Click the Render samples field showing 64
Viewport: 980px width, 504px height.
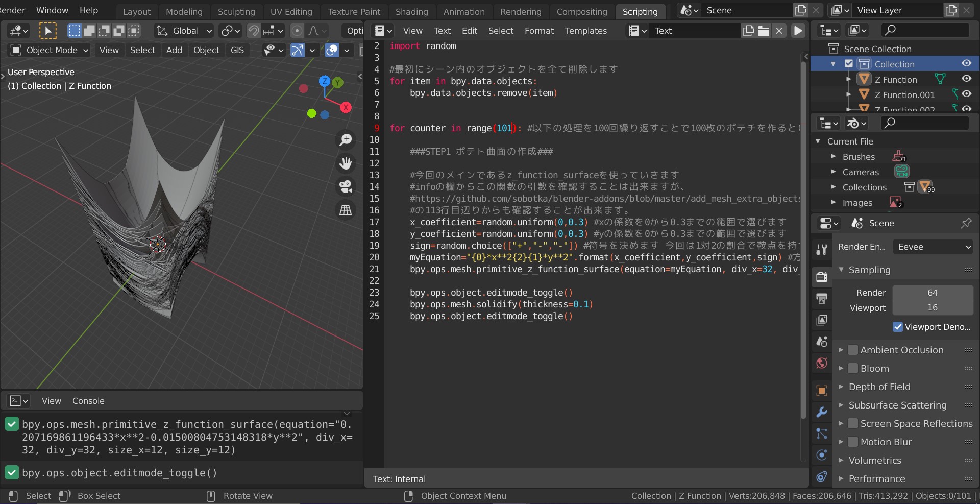tap(932, 293)
